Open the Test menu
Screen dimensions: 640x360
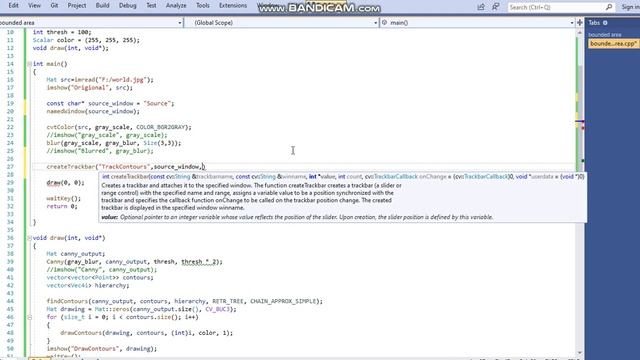tap(151, 5)
